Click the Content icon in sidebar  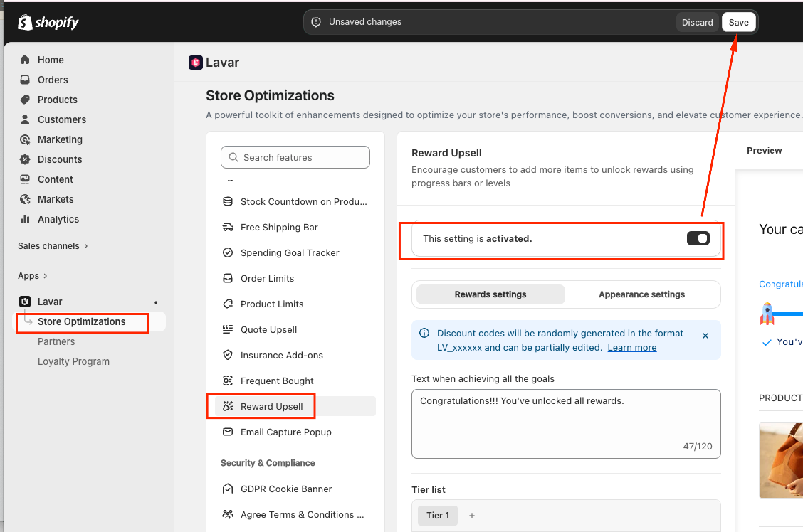click(x=25, y=179)
